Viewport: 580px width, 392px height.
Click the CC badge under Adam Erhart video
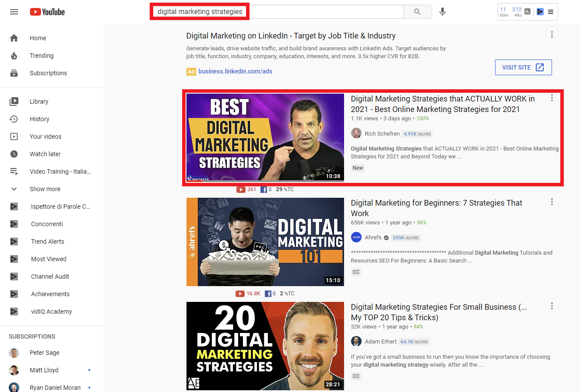point(356,376)
